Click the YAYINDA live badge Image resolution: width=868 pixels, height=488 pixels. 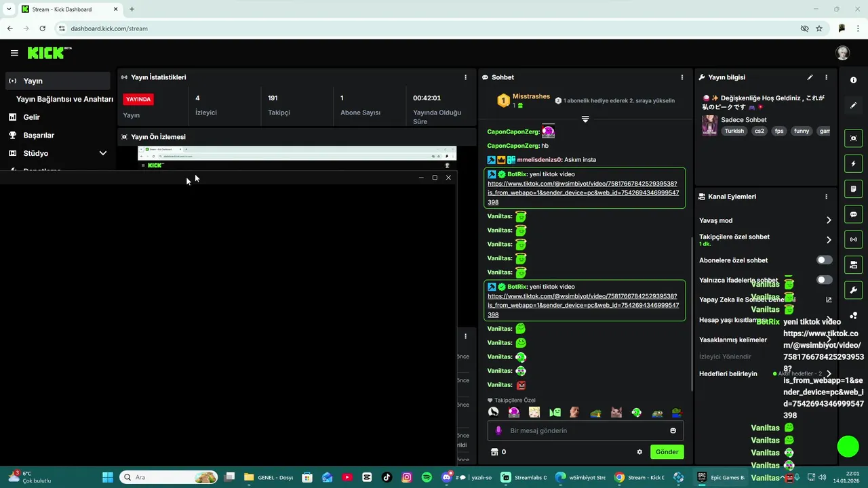click(138, 99)
